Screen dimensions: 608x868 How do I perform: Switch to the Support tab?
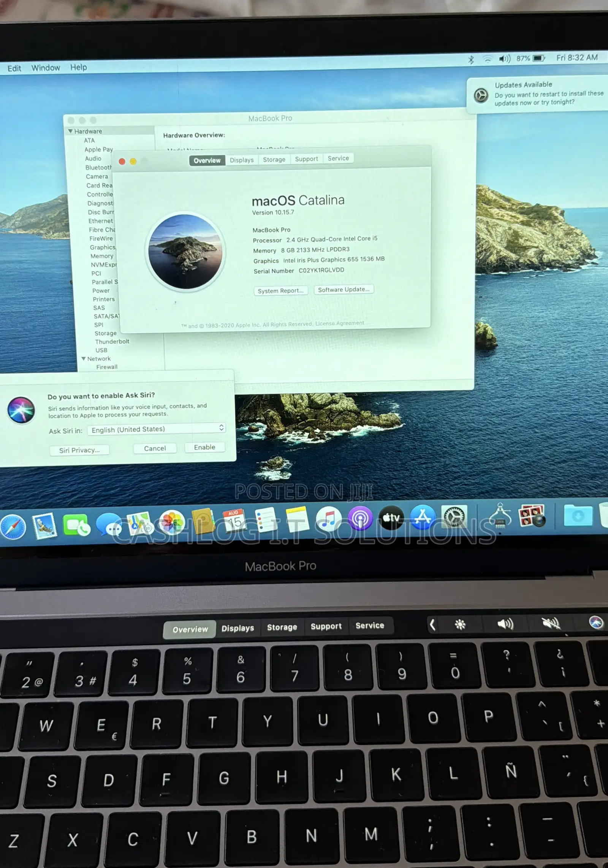click(x=307, y=159)
